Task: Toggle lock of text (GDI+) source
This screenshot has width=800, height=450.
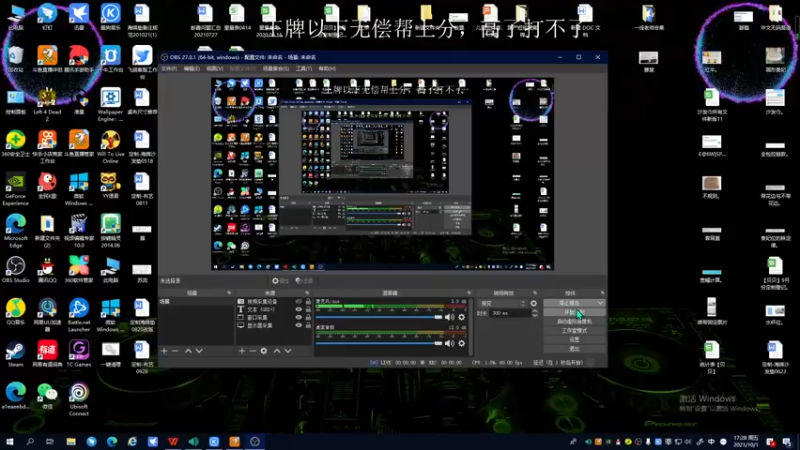Action: [308, 309]
